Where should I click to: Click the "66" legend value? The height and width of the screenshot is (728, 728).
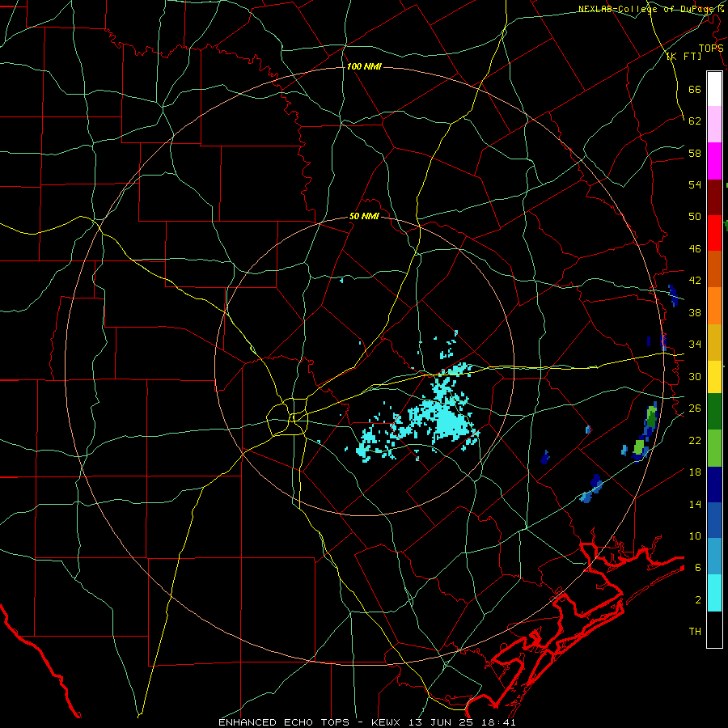coord(695,89)
